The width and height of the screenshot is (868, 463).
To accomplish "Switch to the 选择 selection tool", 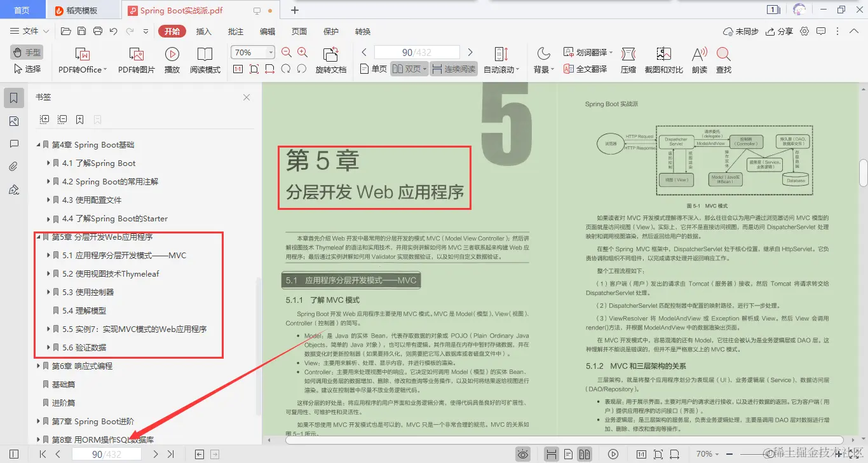I will point(27,69).
